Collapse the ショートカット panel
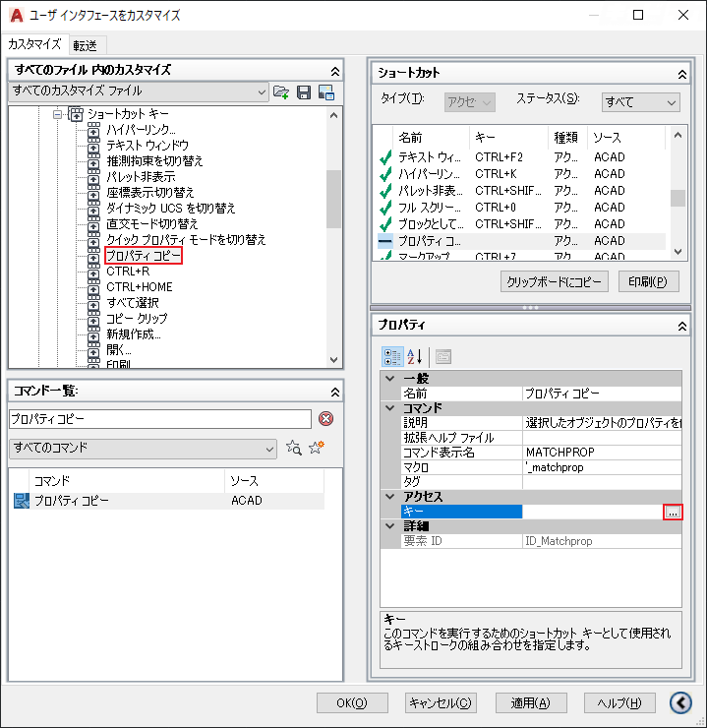707x728 pixels. click(682, 74)
